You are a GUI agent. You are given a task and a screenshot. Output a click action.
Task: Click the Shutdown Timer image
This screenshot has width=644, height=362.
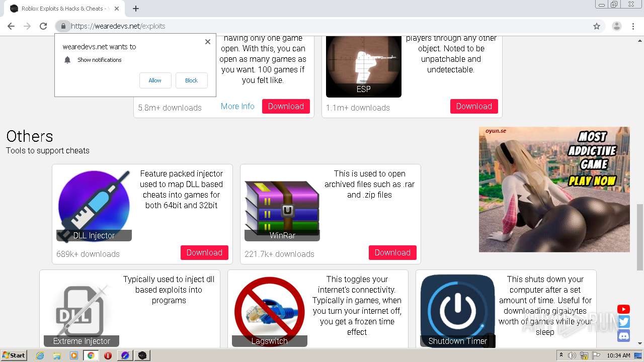tap(458, 311)
